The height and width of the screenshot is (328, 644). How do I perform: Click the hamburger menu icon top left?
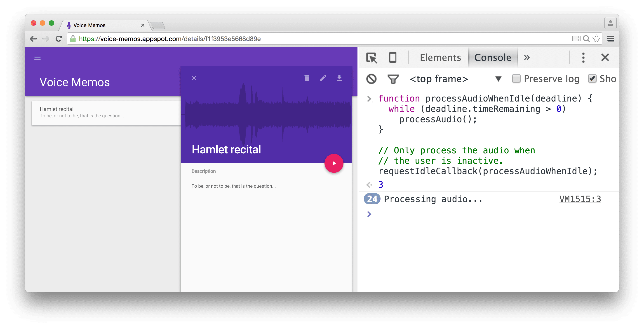pyautogui.click(x=38, y=57)
